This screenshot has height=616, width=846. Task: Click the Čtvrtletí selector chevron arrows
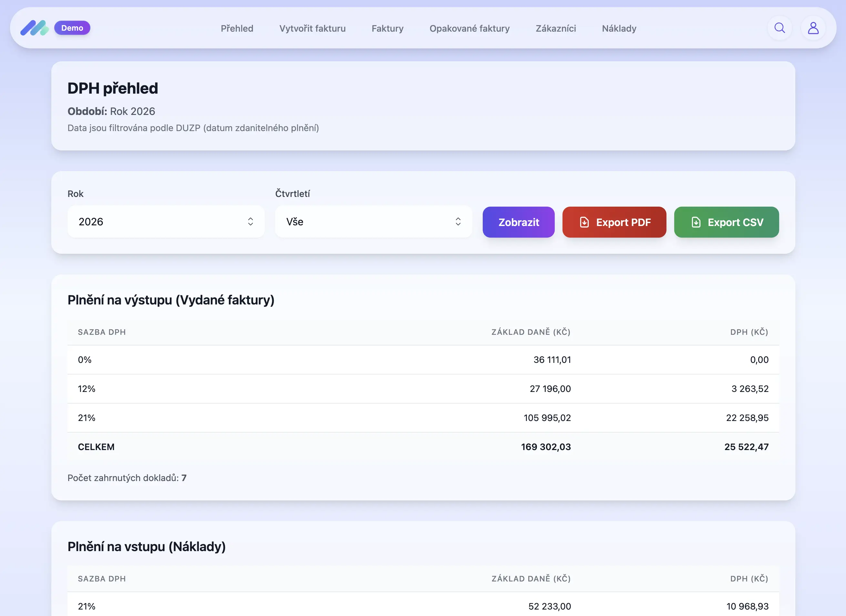(458, 222)
